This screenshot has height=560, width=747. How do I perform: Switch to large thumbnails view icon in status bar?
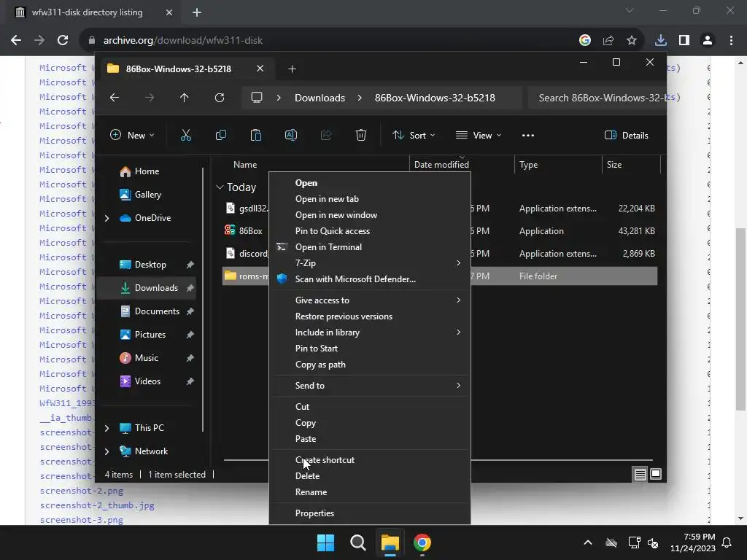click(656, 474)
